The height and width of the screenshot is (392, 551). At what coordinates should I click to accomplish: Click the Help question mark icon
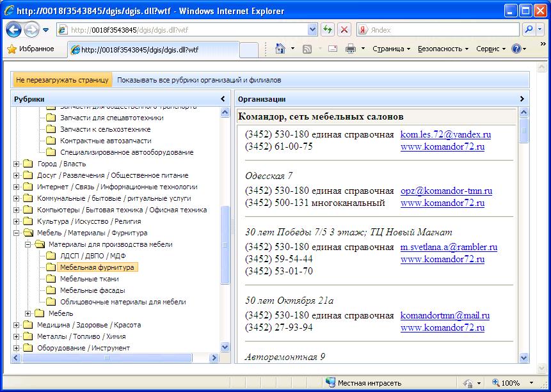coord(516,49)
